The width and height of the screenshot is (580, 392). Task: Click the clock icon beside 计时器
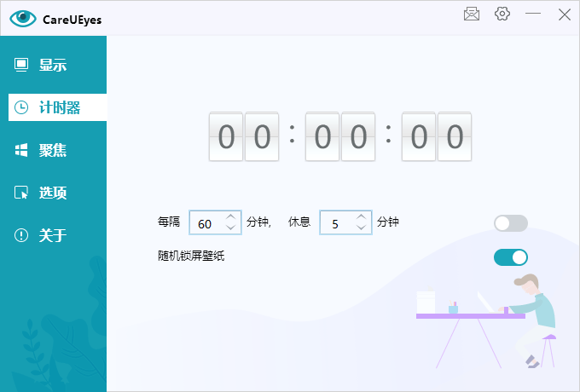point(21,107)
